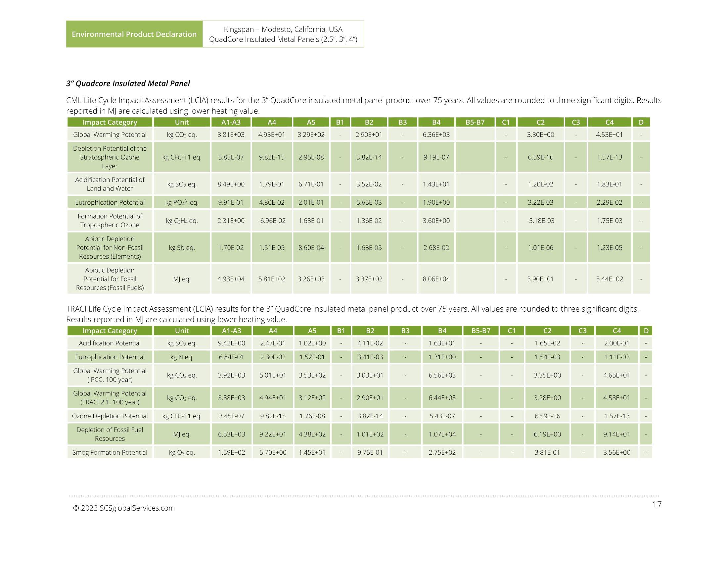The width and height of the screenshot is (728, 563).
Task: Click value 9.91E-01 in CML eutrophication row
Action: coord(231,202)
